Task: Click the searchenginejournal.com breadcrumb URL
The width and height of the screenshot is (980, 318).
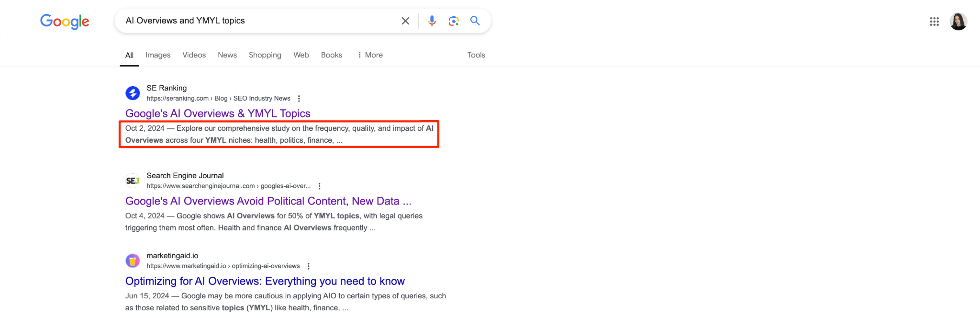Action: (x=228, y=186)
